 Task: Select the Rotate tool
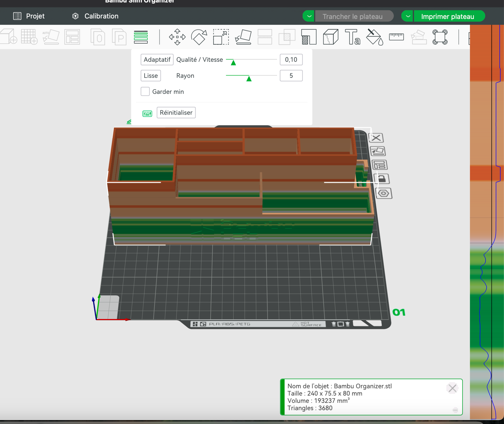pos(199,37)
